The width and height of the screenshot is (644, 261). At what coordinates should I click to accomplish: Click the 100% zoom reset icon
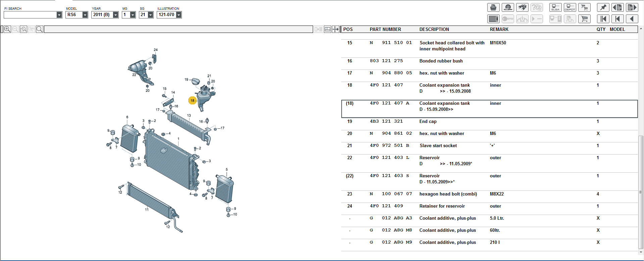click(31, 29)
